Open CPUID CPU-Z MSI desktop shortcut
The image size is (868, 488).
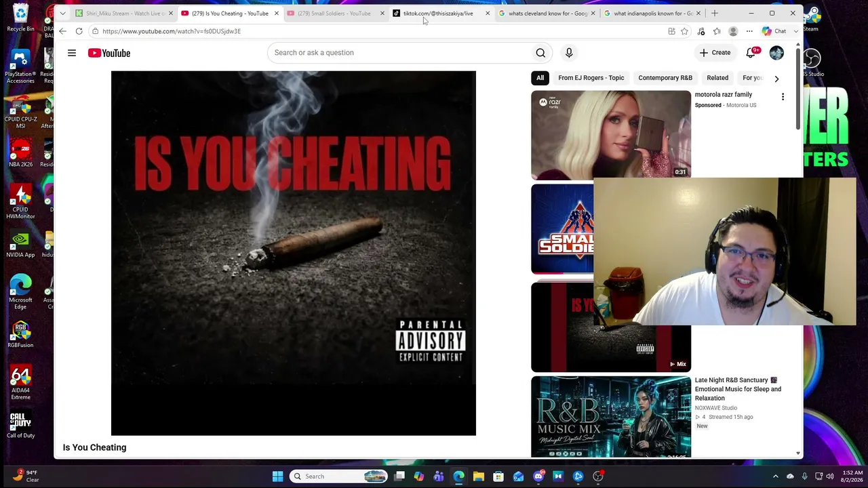pyautogui.click(x=20, y=111)
